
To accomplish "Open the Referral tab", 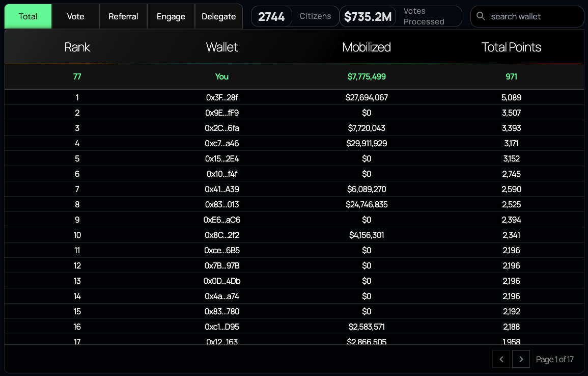I will [123, 16].
